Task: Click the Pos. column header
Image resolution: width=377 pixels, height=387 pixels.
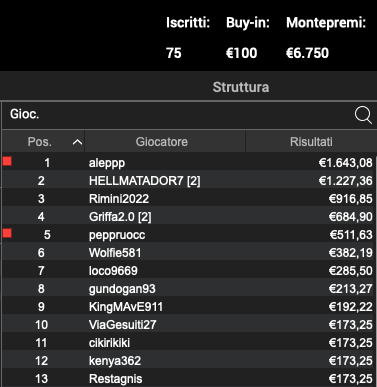Action: click(x=43, y=142)
